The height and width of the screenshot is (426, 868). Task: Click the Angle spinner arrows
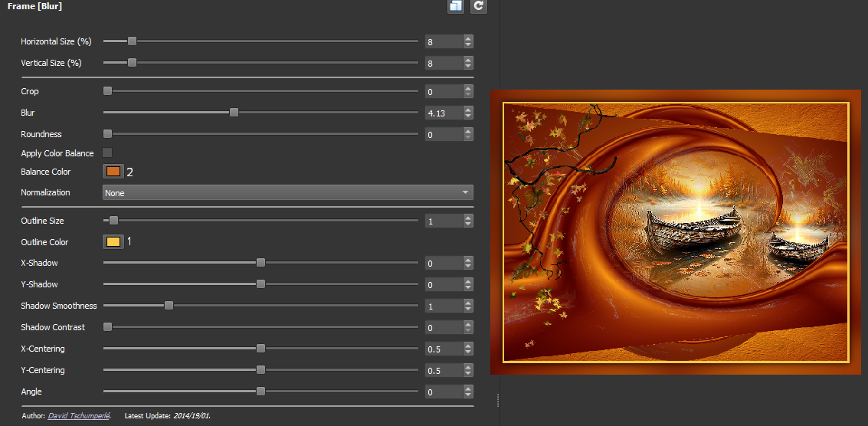coord(468,392)
